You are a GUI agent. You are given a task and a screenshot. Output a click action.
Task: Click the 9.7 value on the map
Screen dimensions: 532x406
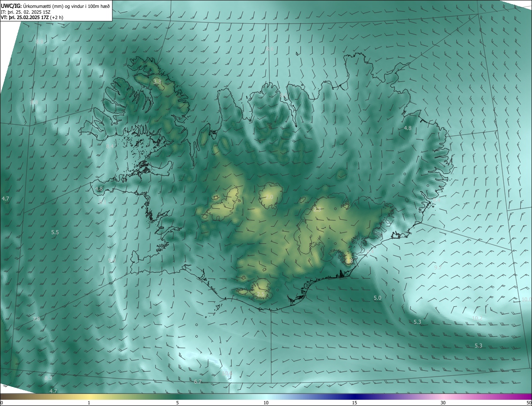click(x=438, y=268)
